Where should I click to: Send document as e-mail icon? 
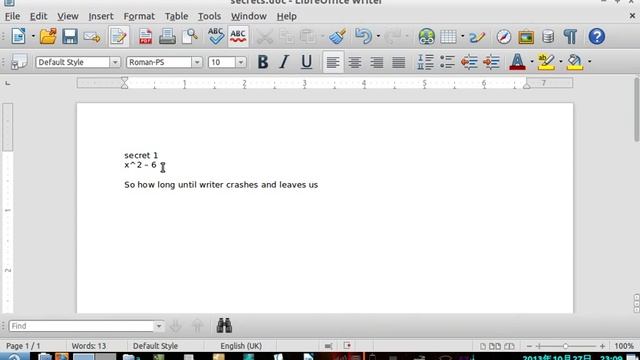click(x=92, y=37)
